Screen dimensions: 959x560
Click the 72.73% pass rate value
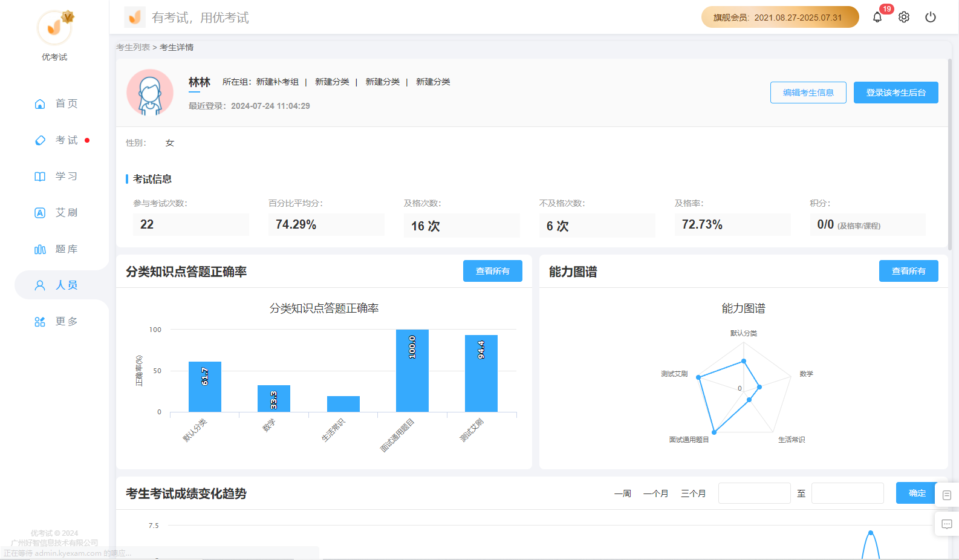[702, 224]
